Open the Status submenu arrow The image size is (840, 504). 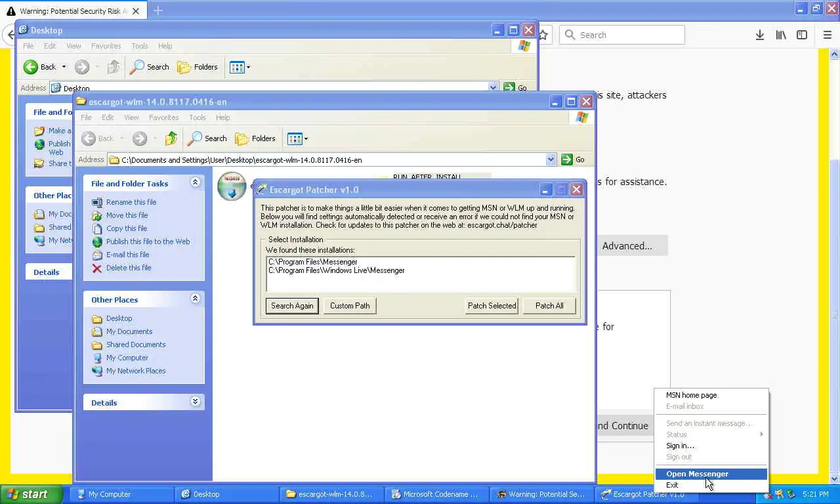tap(761, 434)
